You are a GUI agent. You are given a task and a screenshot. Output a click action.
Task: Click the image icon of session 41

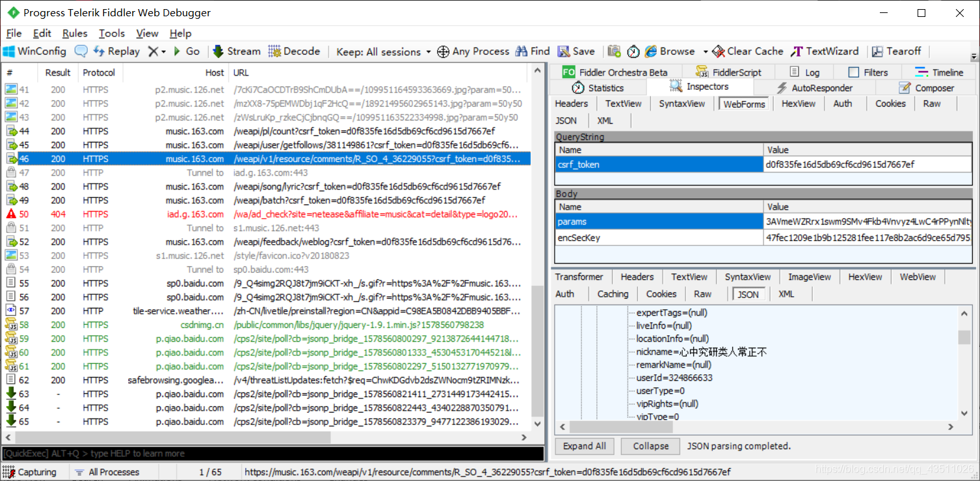pos(11,89)
